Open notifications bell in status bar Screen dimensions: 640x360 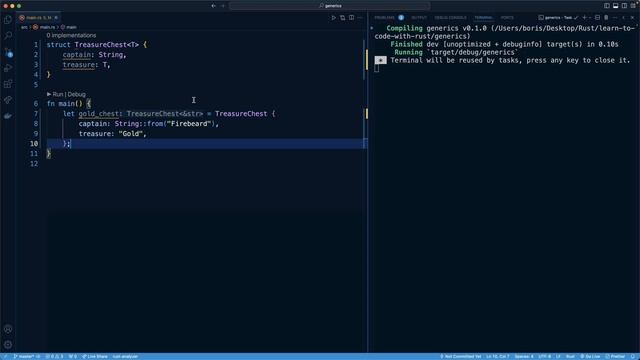tap(633, 356)
